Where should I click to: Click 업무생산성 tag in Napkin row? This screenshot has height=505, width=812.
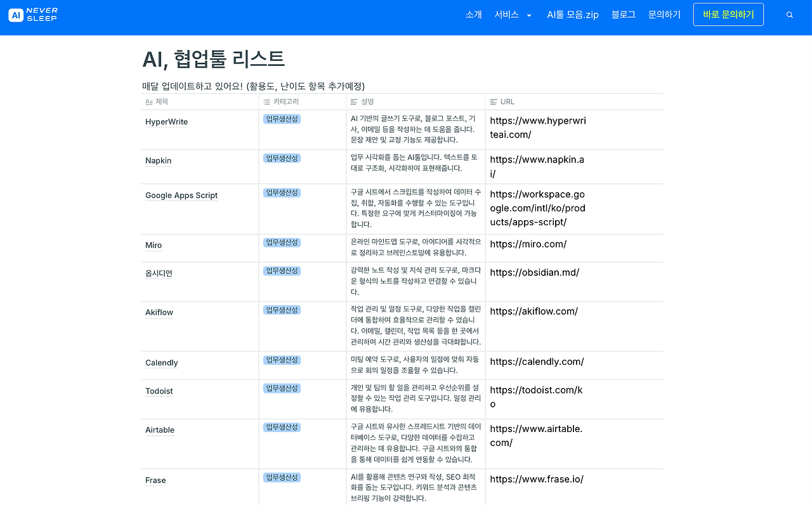coord(282,158)
